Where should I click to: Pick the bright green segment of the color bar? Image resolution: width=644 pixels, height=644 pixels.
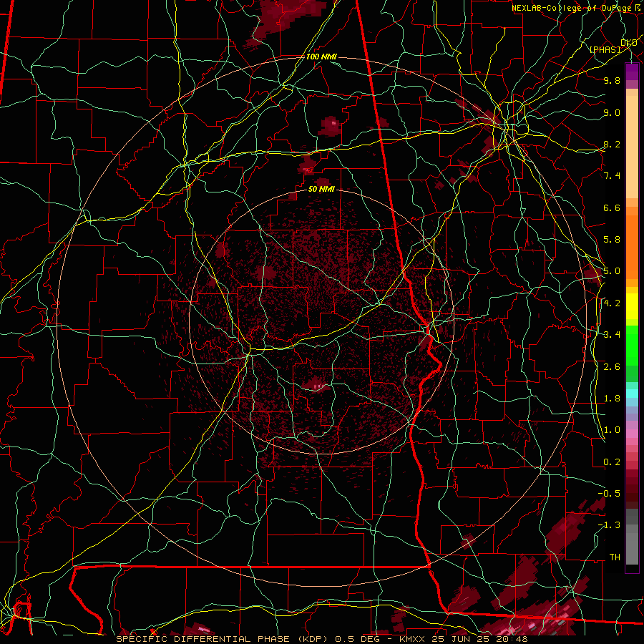point(632,346)
